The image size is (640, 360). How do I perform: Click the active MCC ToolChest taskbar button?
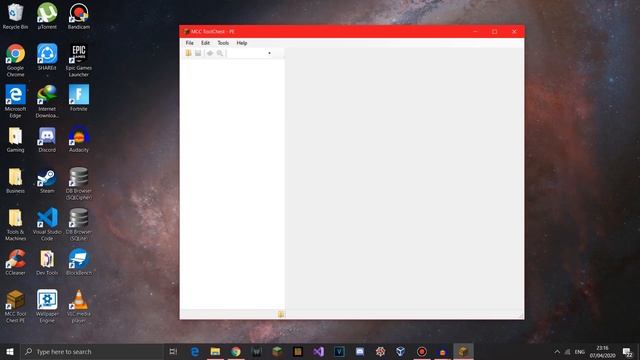click(x=463, y=351)
